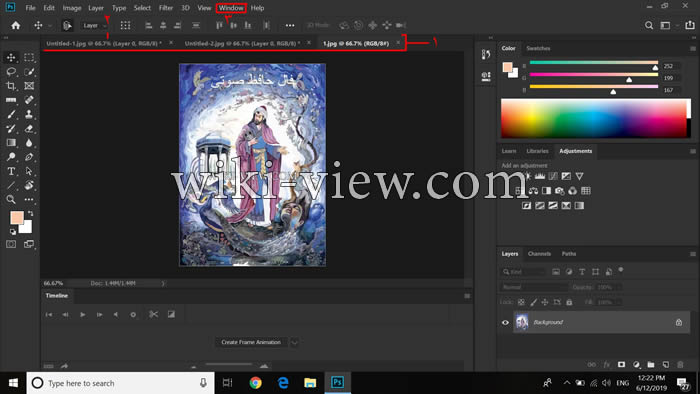
Task: Open Chrome from the taskbar
Action: (255, 383)
